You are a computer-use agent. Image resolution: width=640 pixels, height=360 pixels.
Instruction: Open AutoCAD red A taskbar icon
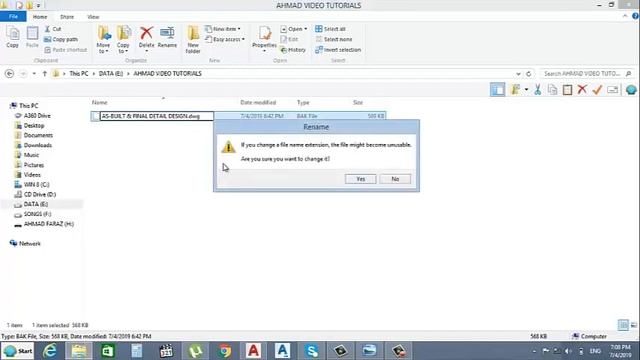253,351
